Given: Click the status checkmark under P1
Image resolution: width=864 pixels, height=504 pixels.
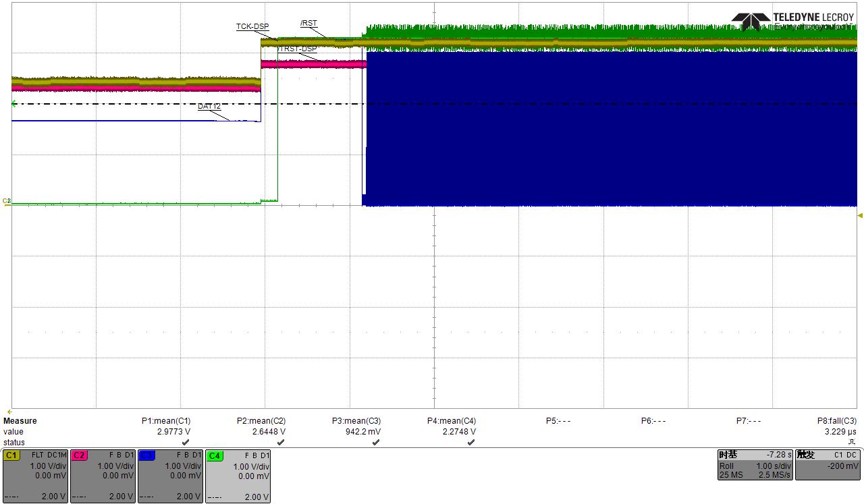Looking at the screenshot, I should click(186, 443).
